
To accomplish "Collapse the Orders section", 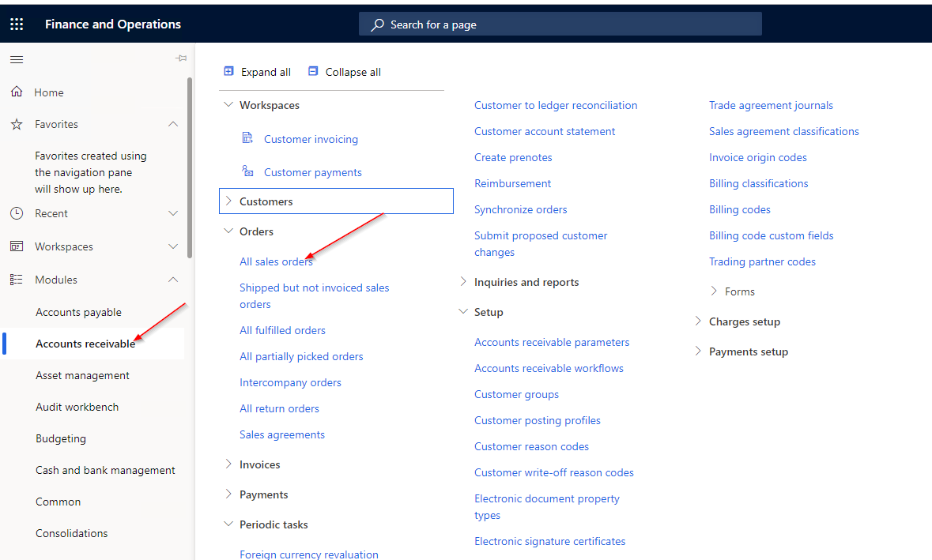I will (229, 231).
